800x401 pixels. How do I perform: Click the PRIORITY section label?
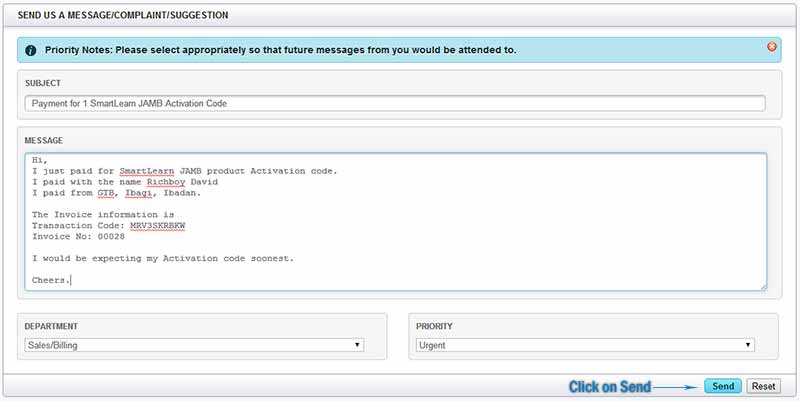[435, 326]
